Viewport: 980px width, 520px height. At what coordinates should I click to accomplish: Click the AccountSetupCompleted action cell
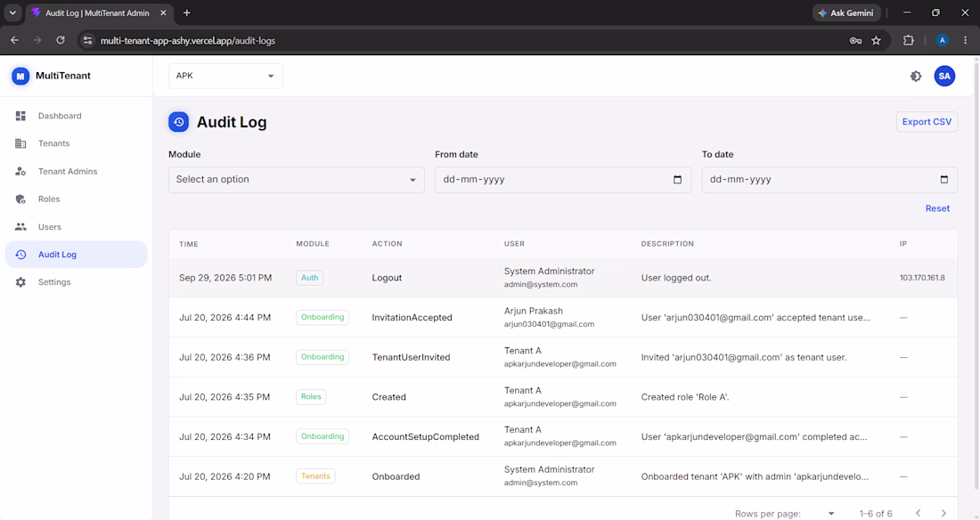click(x=426, y=437)
